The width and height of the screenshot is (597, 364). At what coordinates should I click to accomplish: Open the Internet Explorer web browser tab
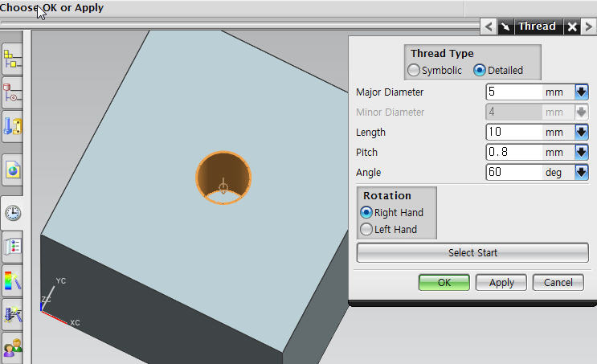[13, 170]
